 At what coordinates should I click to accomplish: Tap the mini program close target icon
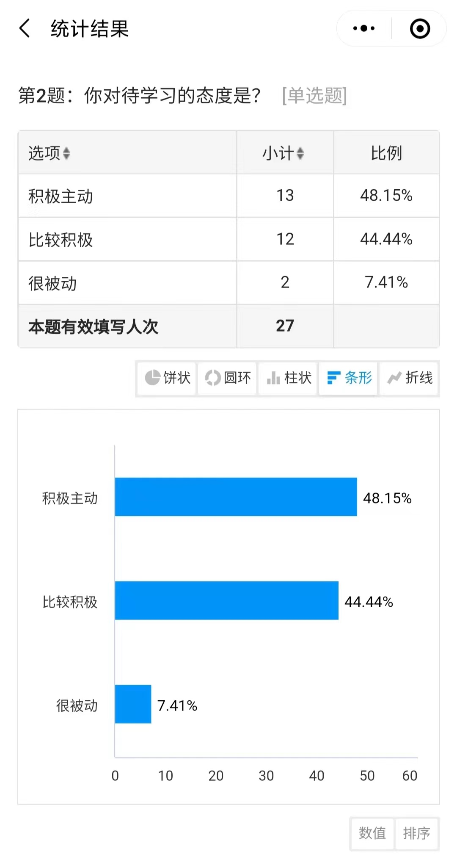(x=420, y=28)
